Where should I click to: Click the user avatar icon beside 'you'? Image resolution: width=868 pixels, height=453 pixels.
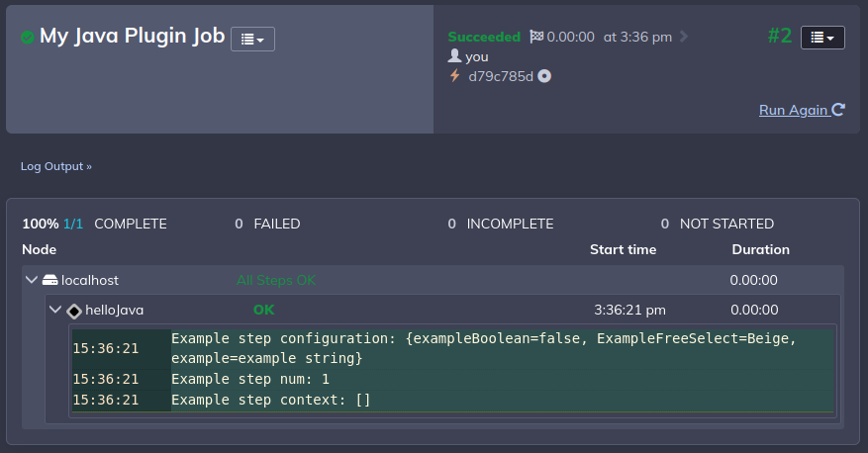coord(454,55)
